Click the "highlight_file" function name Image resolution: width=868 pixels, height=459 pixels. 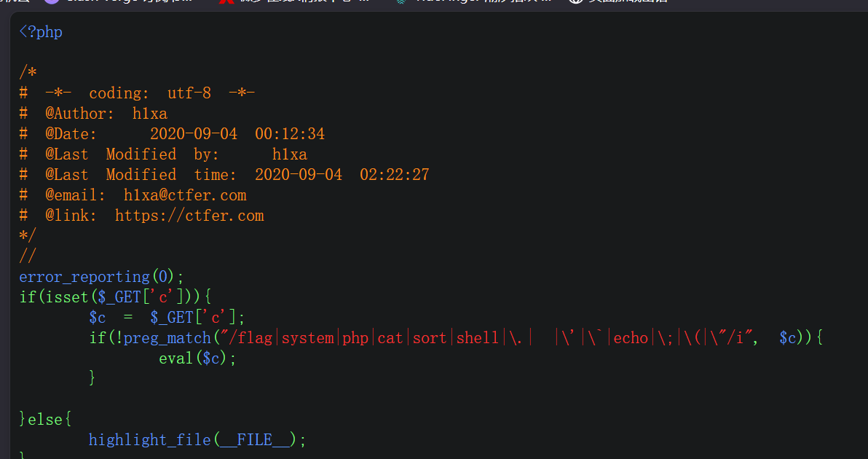tap(150, 439)
